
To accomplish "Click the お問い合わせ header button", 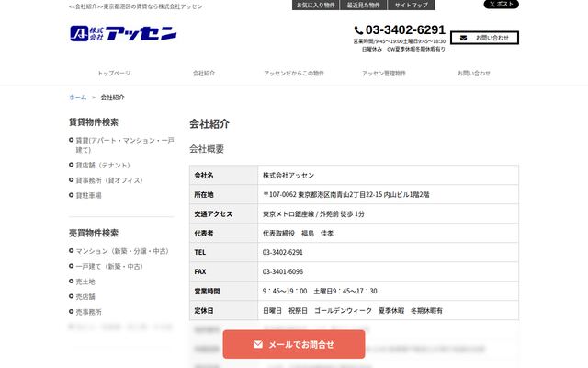I will 484,38.
